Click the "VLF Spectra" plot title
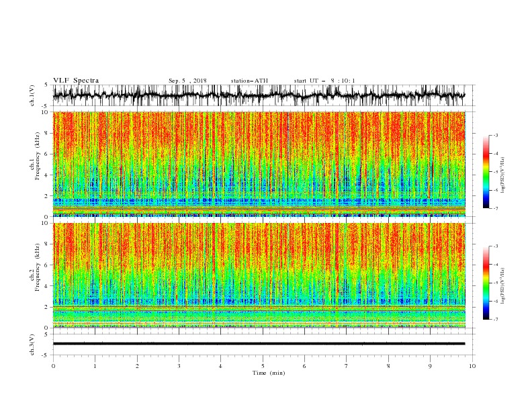Image resolution: width=532 pixels, height=411 pixels. coord(76,81)
